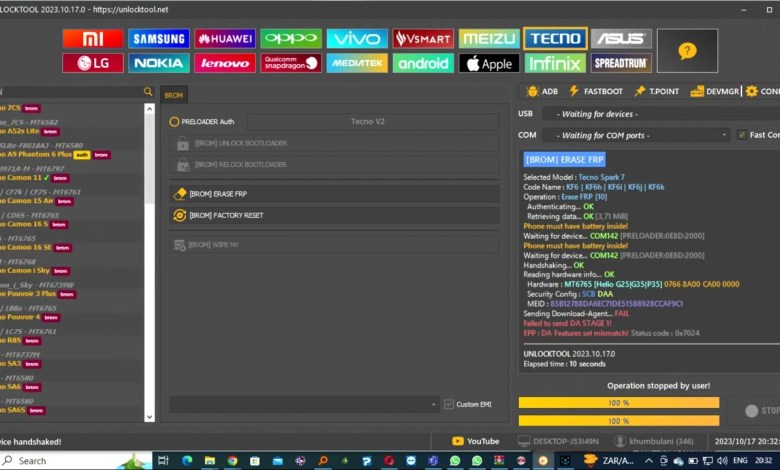The image size is (780, 470).
Task: Toggle the PRELOADER Auth radio button
Action: (x=174, y=122)
